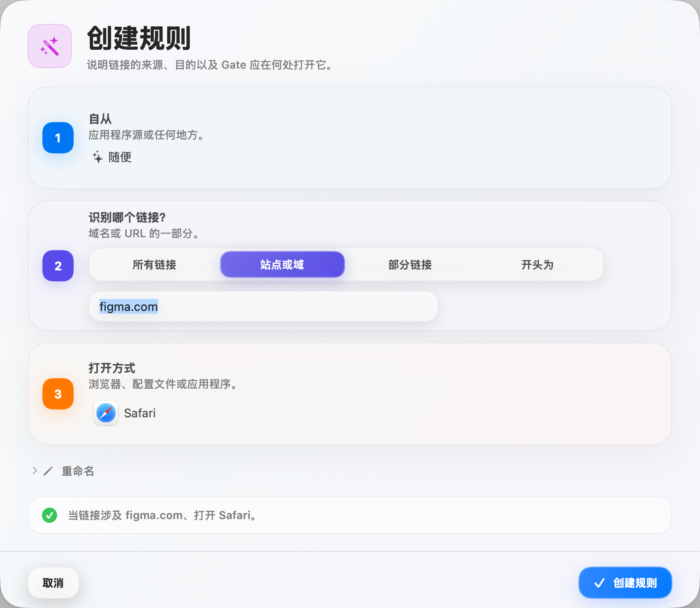Click the 取消 button
Image resolution: width=700 pixels, height=608 pixels.
pos(53,583)
